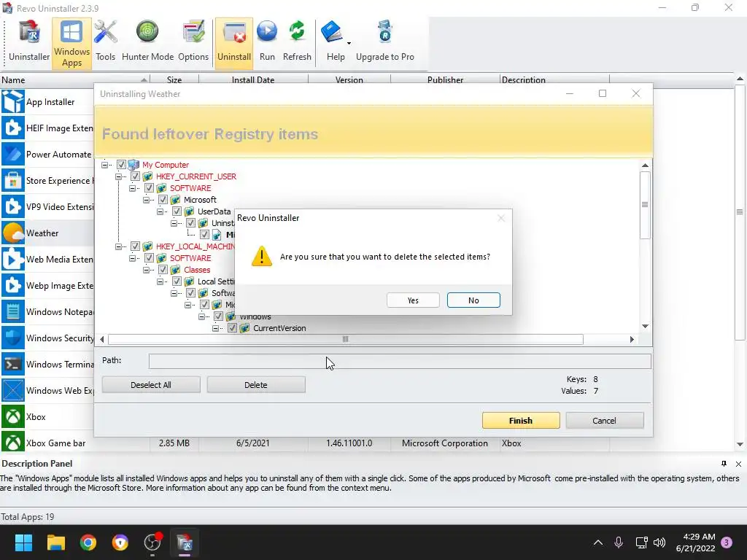Select the Weather app icon
Screen dimensions: 747x560
(13, 233)
